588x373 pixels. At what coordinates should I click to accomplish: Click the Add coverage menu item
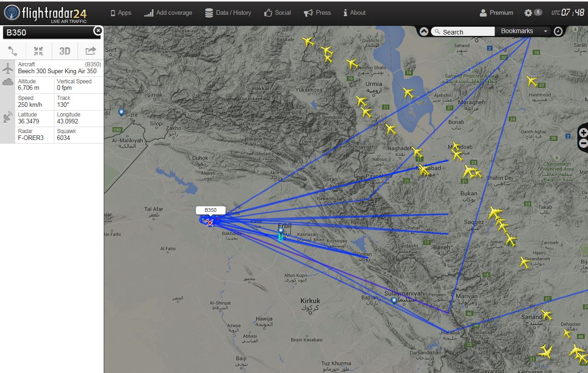(x=168, y=13)
